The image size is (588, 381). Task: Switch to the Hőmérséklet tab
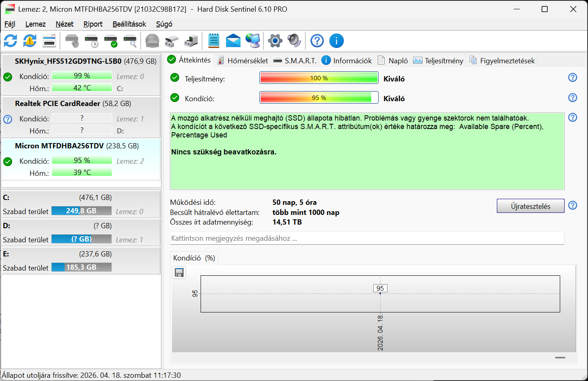pyautogui.click(x=243, y=60)
